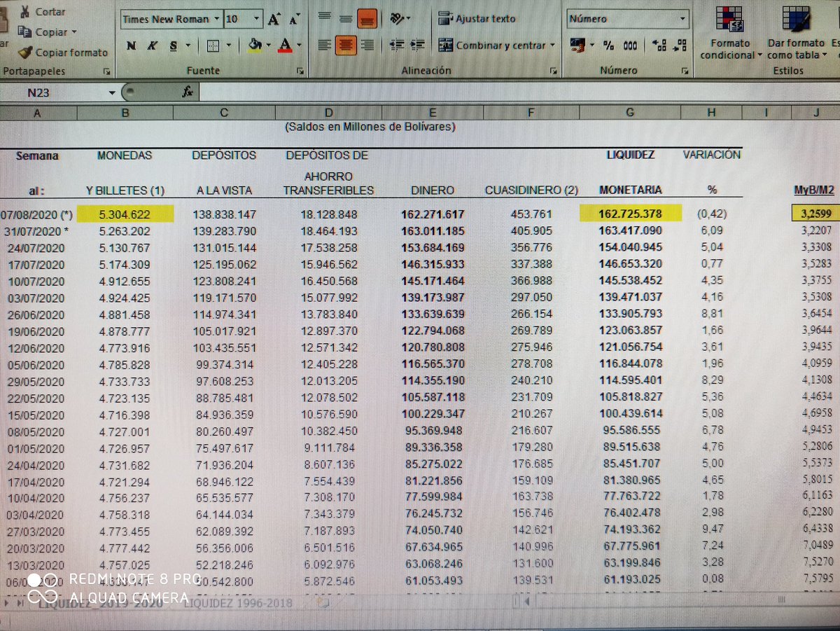Select cell 138.838.147 in A LA VISTA
The width and height of the screenshot is (840, 631).
pyautogui.click(x=224, y=214)
